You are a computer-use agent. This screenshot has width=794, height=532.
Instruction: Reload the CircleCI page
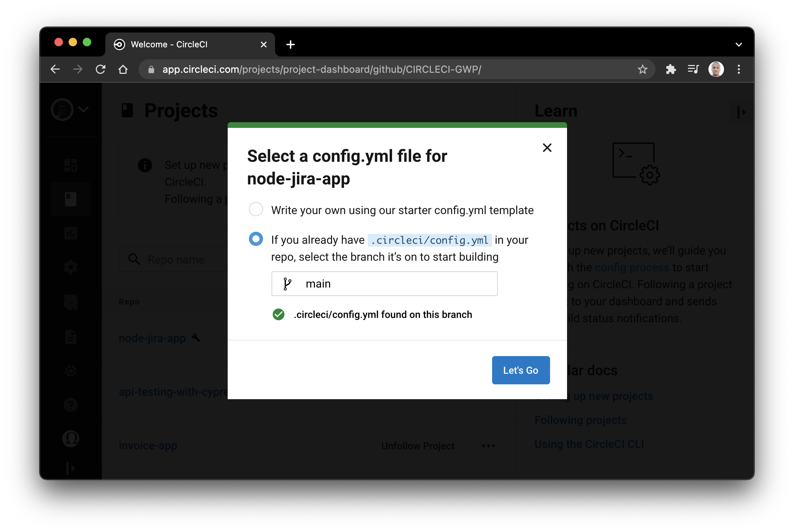(101, 69)
